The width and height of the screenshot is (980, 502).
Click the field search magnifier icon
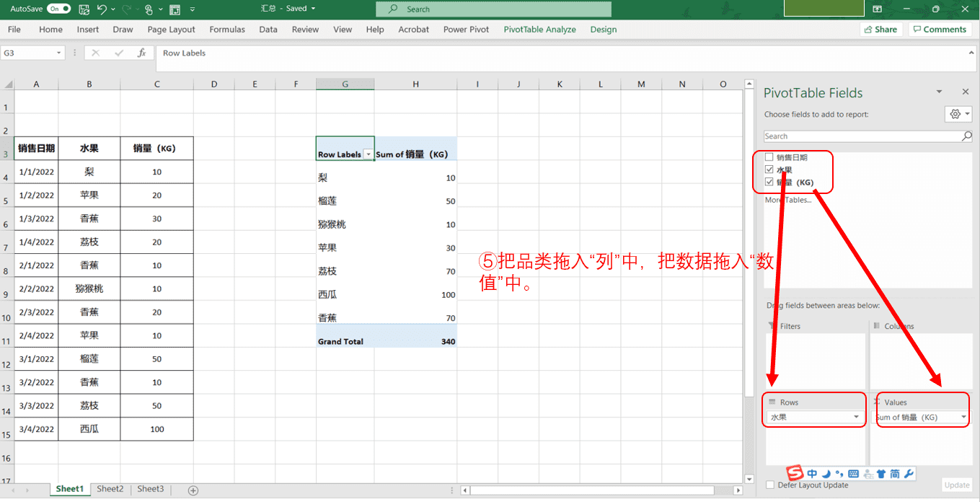click(967, 136)
